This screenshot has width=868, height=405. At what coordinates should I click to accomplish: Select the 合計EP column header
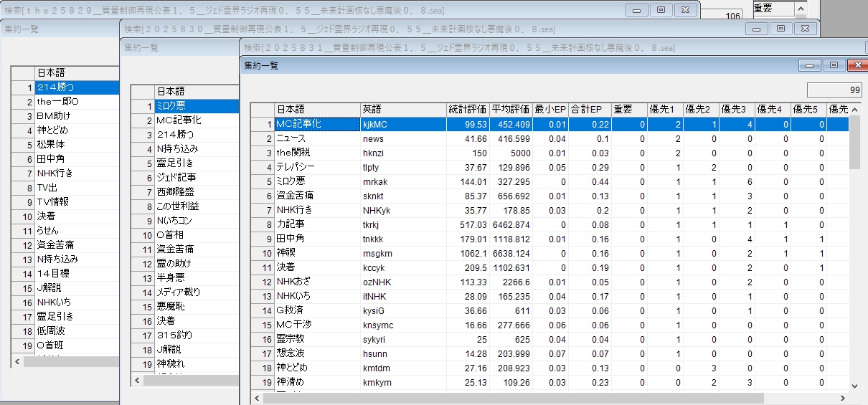pyautogui.click(x=588, y=110)
